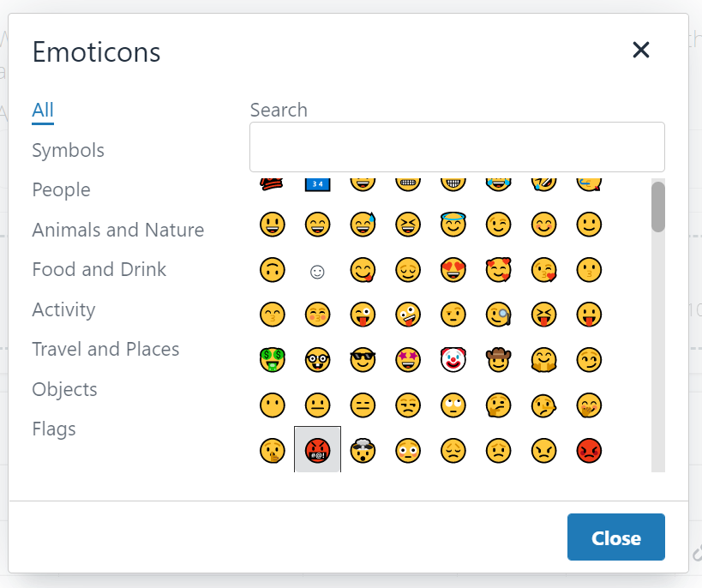The height and width of the screenshot is (588, 702).
Task: Insert the exploding head emoji
Action: [363, 449]
